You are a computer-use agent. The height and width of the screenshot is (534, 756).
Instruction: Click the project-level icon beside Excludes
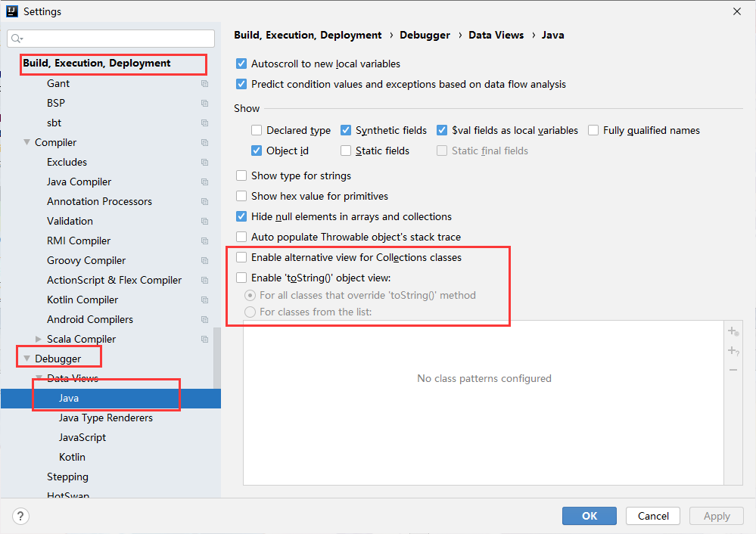204,163
